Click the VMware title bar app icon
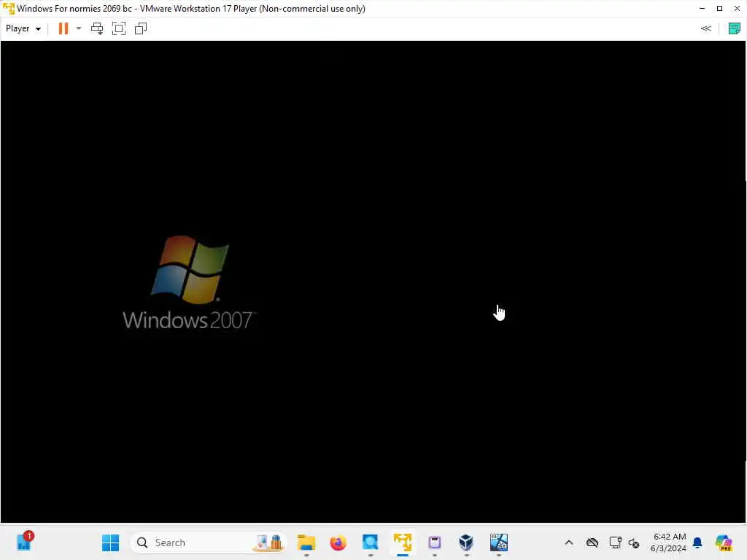The height and width of the screenshot is (560, 747). click(x=9, y=9)
